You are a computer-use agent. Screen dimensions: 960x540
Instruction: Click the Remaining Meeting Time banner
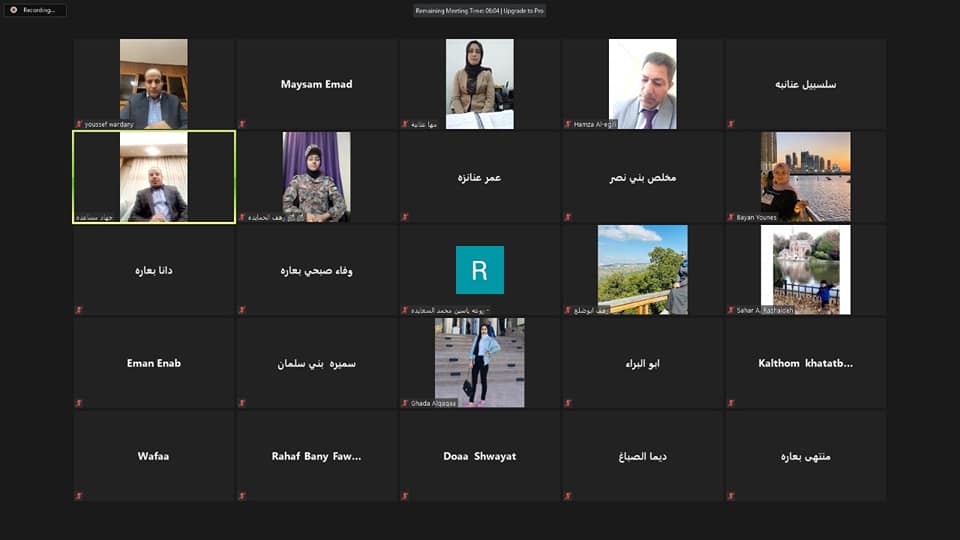pos(480,11)
